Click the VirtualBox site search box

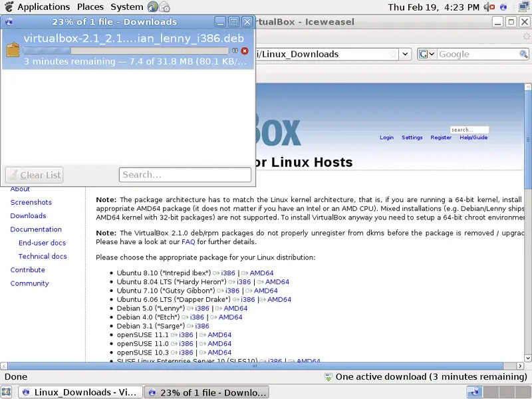pos(469,130)
